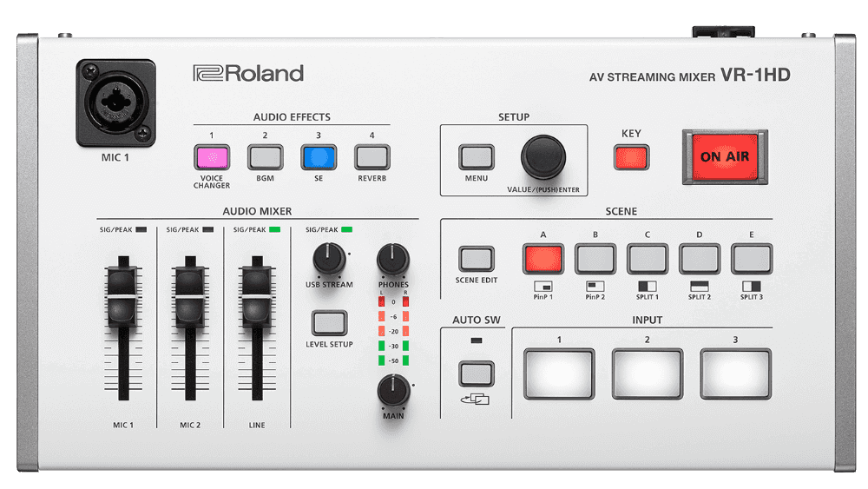This screenshot has width=868, height=489.
Task: Click the level meter 0 dB red LEDs
Action: pyautogui.click(x=393, y=301)
